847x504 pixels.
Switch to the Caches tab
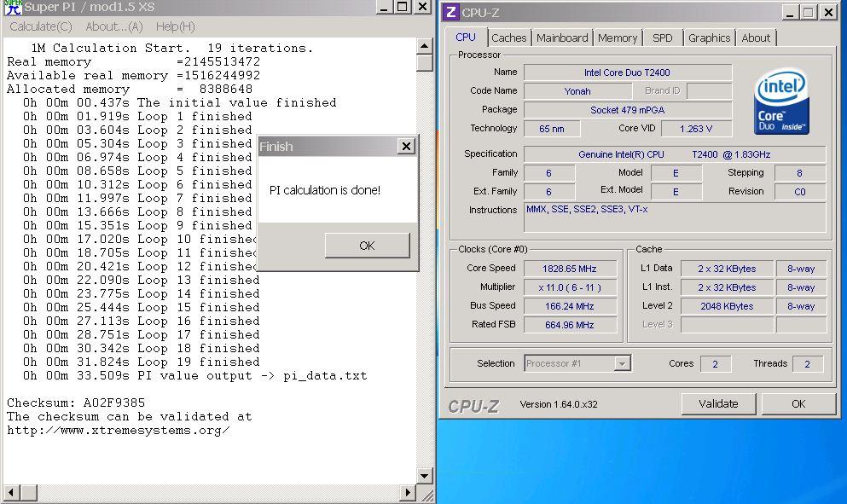(x=508, y=38)
